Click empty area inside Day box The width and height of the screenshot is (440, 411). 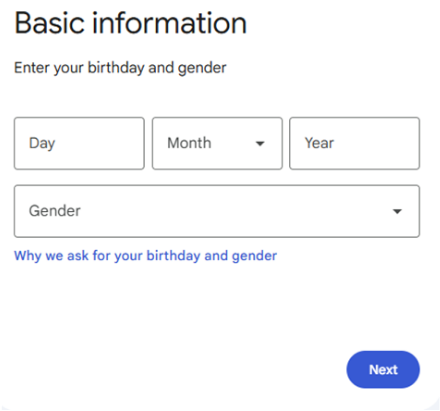point(100,143)
